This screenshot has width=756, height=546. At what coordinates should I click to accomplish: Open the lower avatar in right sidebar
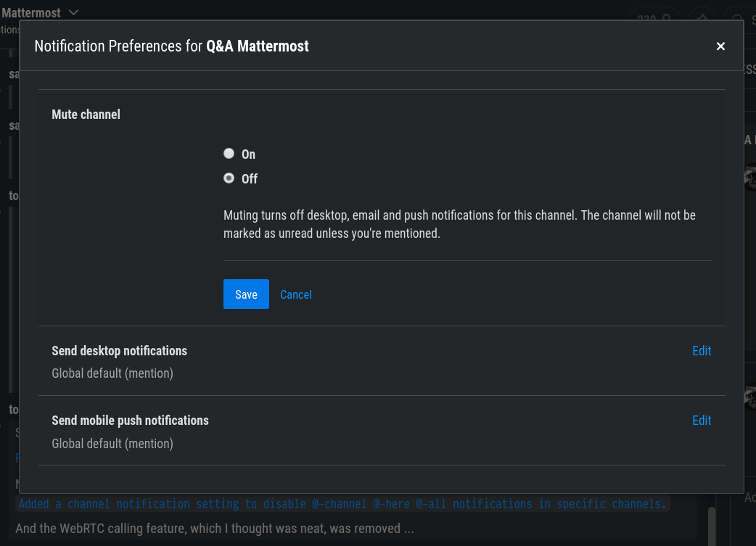[750, 397]
